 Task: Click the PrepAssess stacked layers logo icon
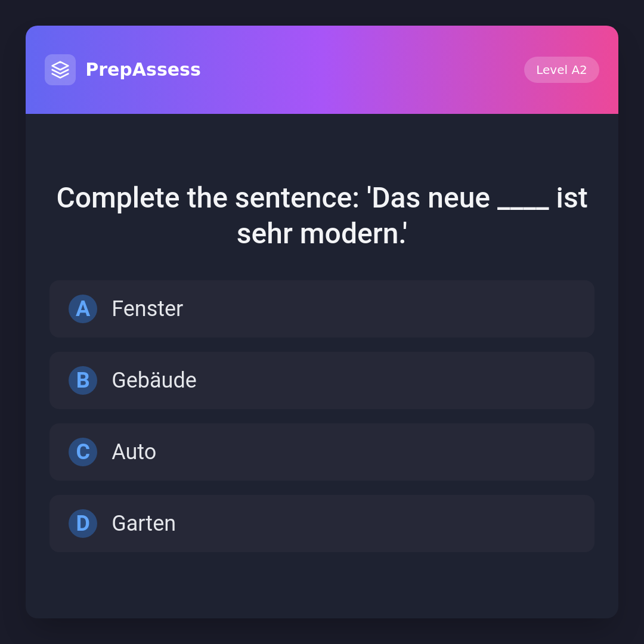click(x=60, y=70)
